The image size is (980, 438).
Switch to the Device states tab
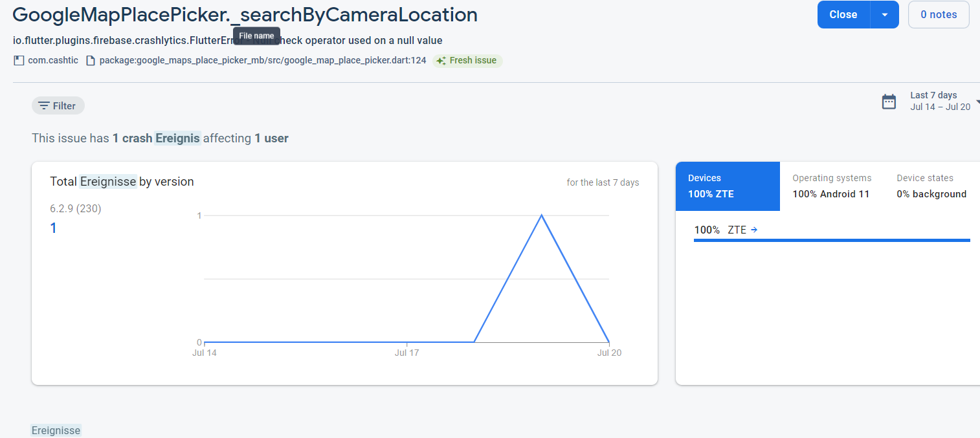(x=931, y=186)
